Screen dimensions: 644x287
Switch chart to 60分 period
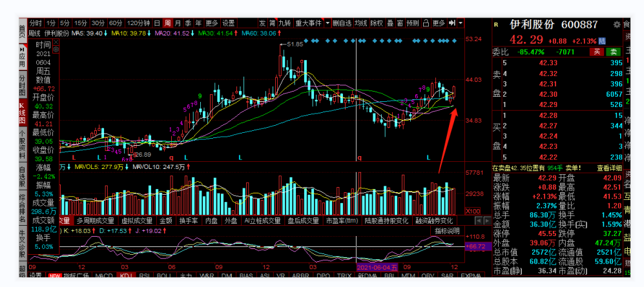tap(116, 23)
